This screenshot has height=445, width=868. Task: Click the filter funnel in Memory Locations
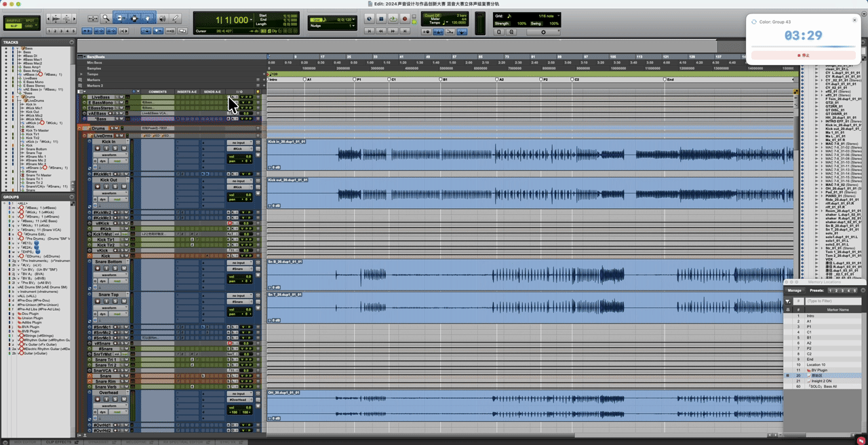(x=787, y=301)
